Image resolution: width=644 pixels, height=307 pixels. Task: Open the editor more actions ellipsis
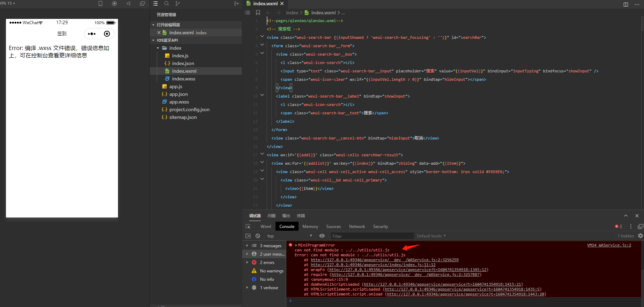(637, 4)
